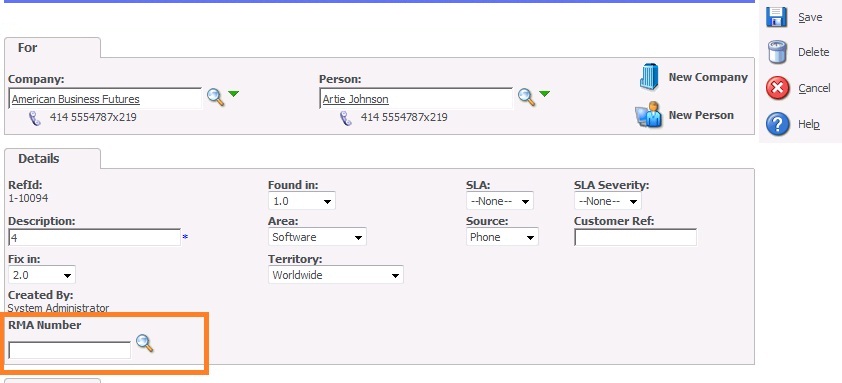Viewport: 842px width, 383px height.
Task: Focus the Description input field
Action: (95, 237)
